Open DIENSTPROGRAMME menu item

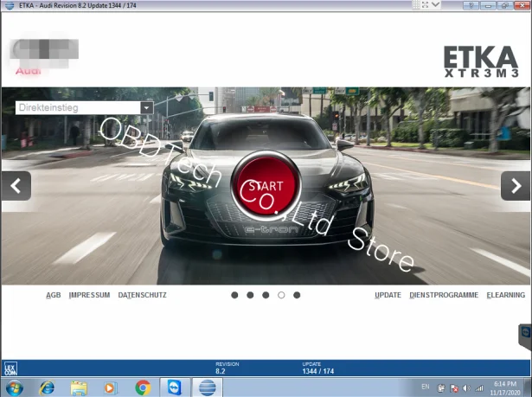click(x=444, y=295)
